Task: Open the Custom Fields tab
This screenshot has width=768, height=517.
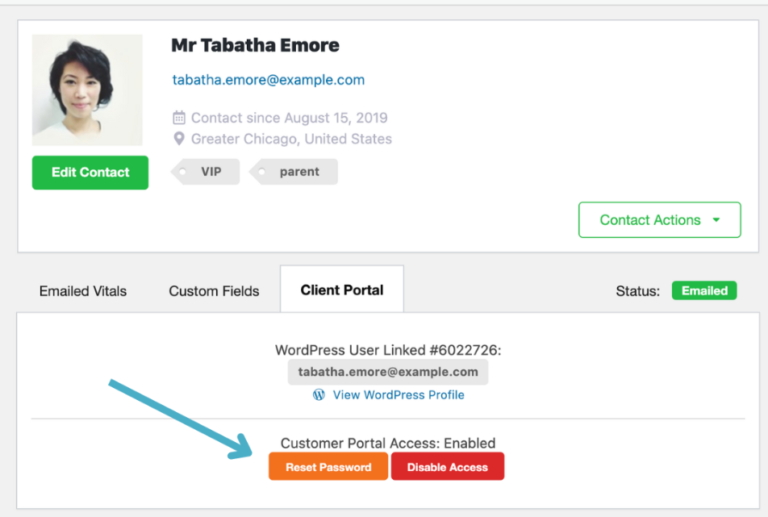Action: [x=214, y=291]
